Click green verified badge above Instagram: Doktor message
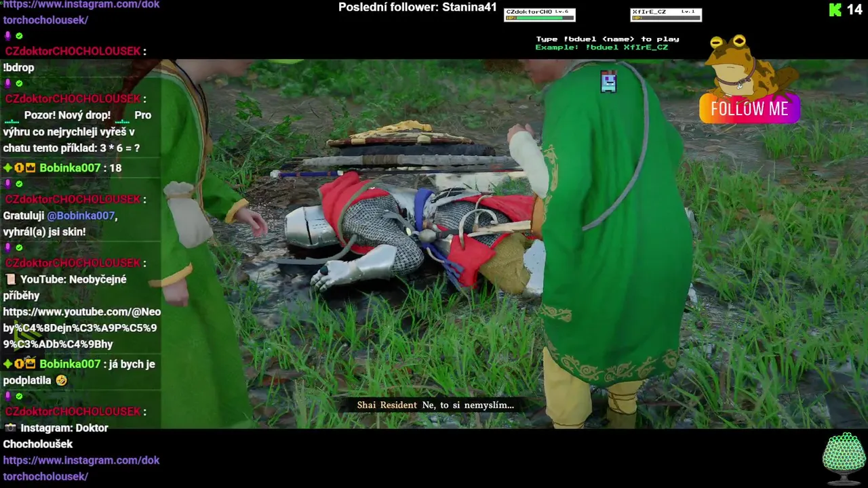 point(19,396)
